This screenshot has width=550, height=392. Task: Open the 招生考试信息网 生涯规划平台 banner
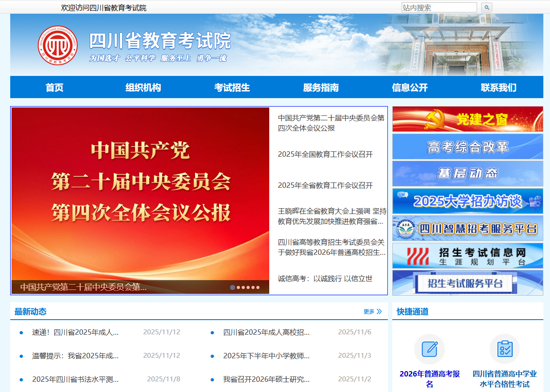pos(467,256)
